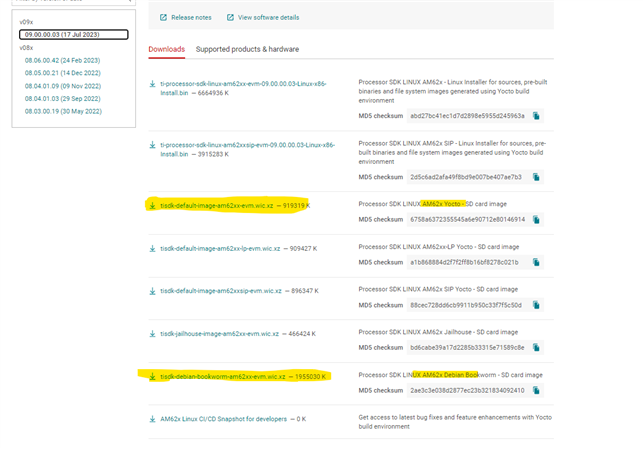643x449 pixels.
Task: Click download icon for am62xx-evm Linux installer
Action: click(153, 84)
